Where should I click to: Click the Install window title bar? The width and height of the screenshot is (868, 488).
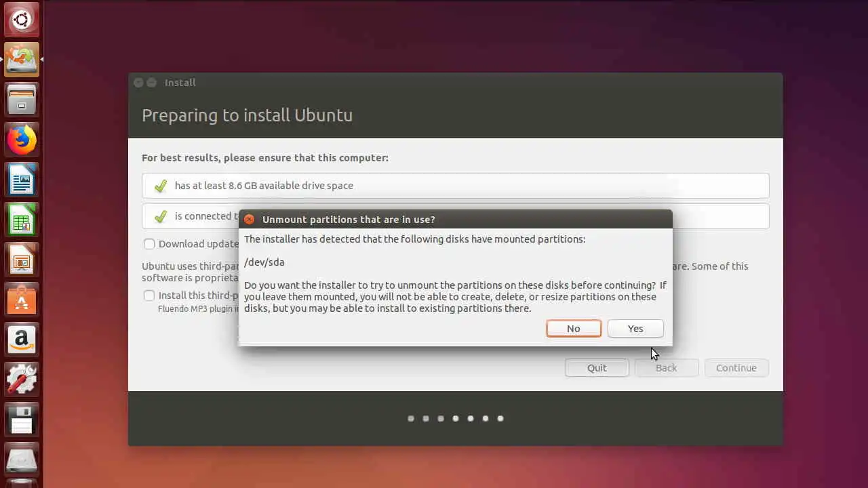coord(456,83)
